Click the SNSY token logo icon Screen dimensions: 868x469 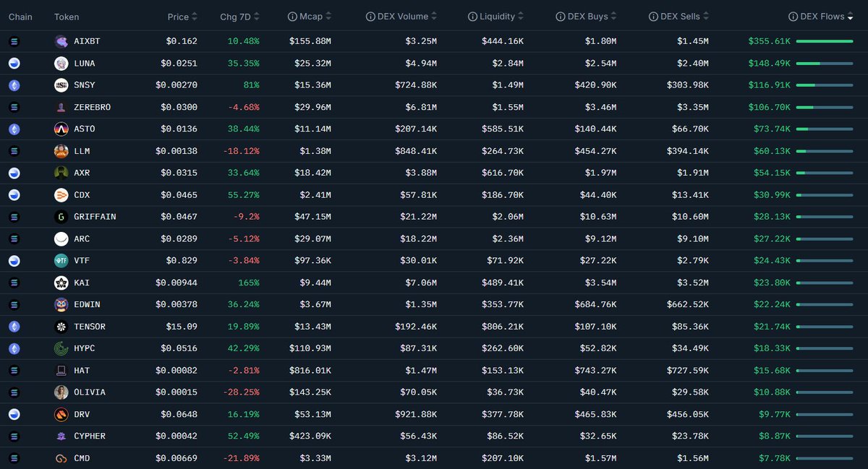coord(61,85)
